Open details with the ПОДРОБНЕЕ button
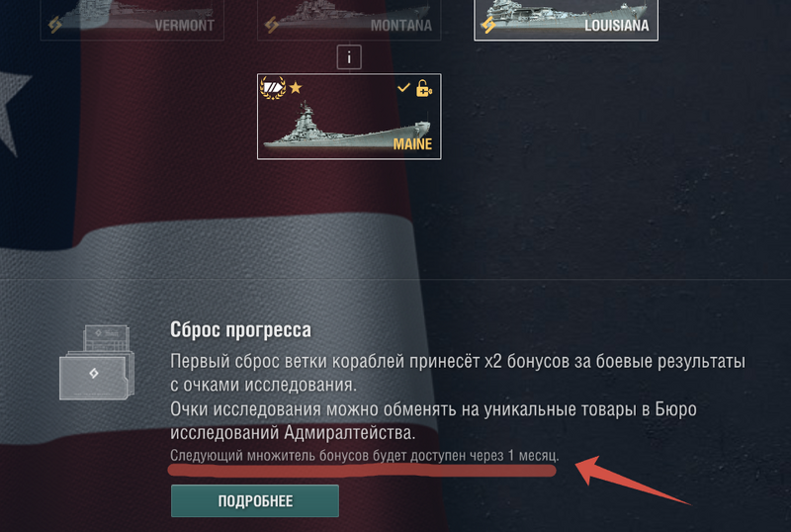This screenshot has width=791, height=532. pos(255,500)
